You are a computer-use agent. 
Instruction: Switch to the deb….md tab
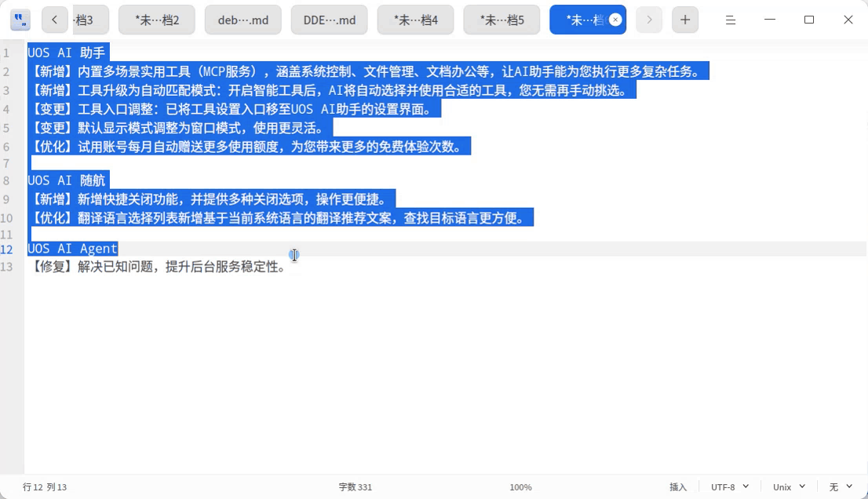click(243, 20)
